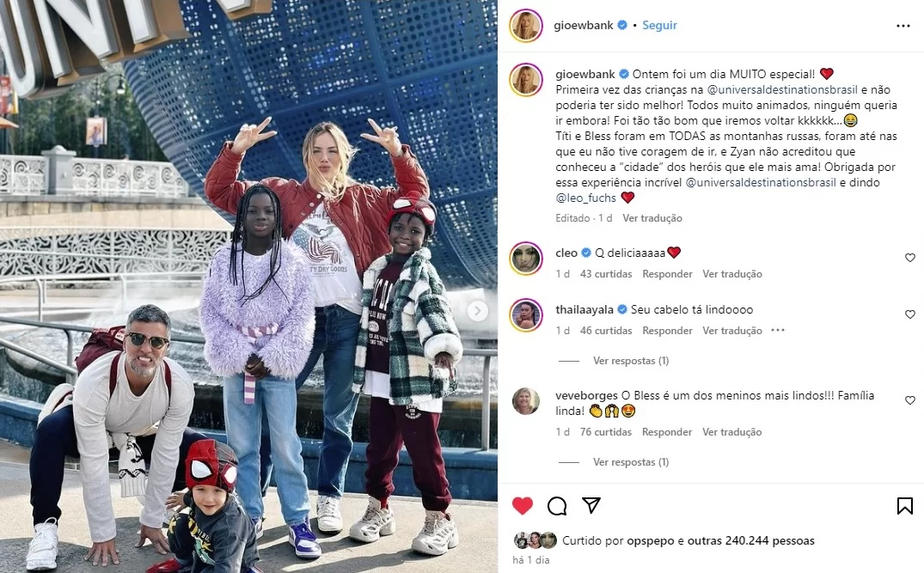Like thailaayala's comment heart
The height and width of the screenshot is (573, 924).
click(x=910, y=314)
